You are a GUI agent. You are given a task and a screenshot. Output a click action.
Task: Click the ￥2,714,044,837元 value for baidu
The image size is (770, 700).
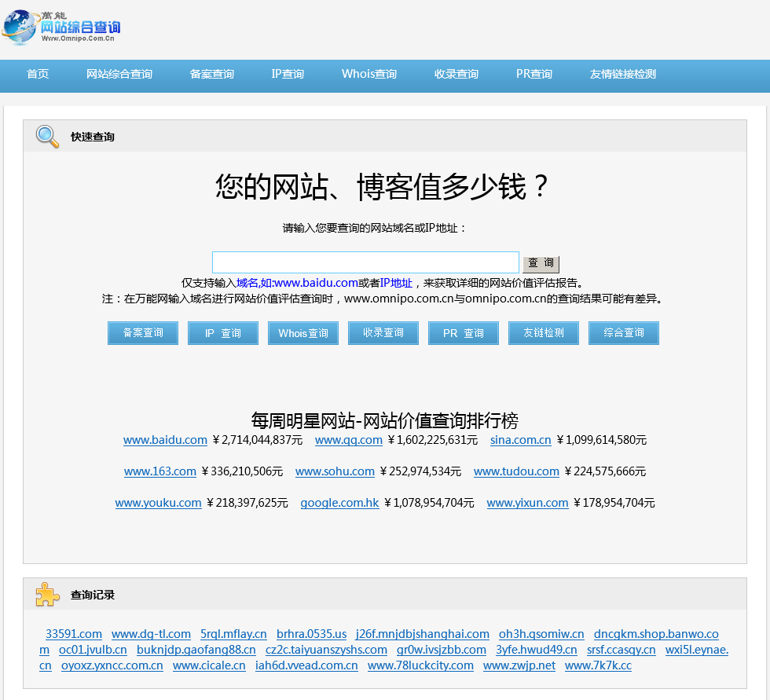tap(258, 440)
